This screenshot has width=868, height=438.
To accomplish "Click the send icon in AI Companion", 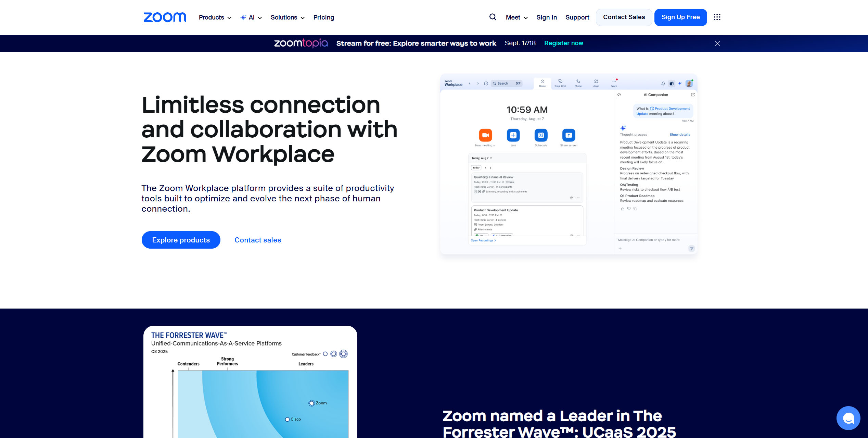I will point(691,249).
